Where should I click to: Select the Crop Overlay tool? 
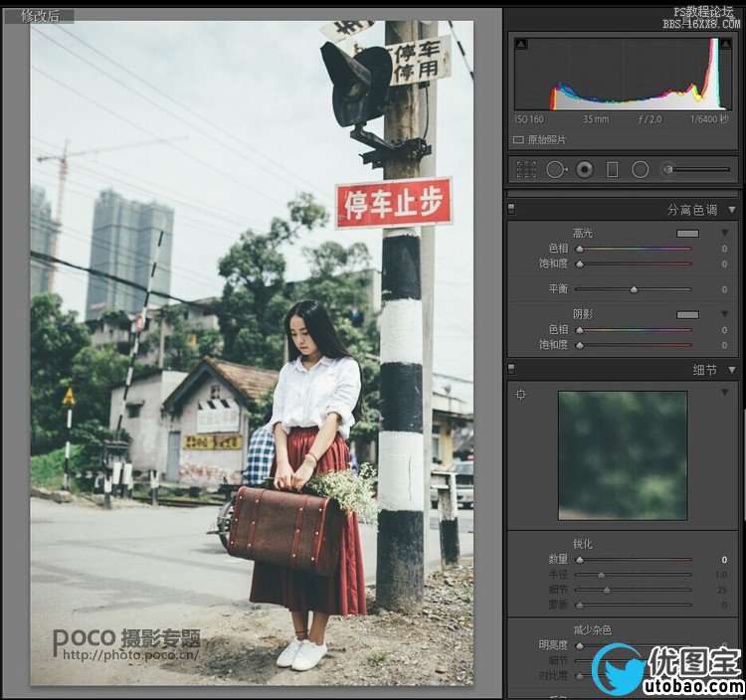tap(526, 170)
